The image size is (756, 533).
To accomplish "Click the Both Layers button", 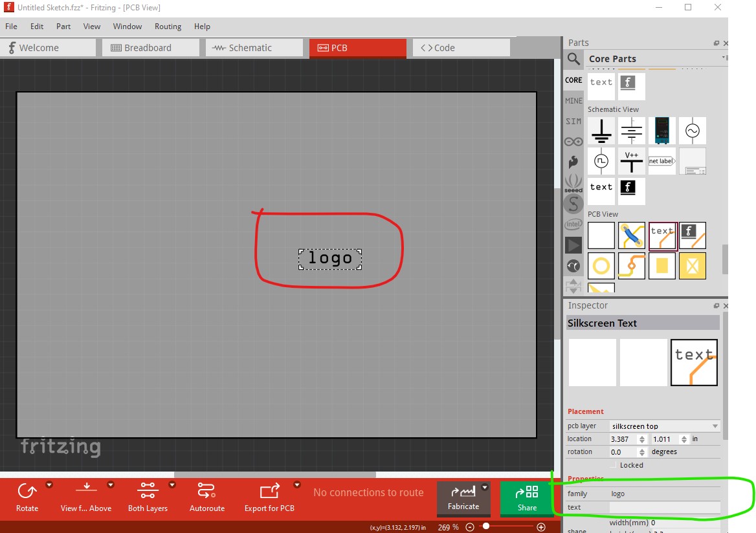I will click(x=148, y=491).
